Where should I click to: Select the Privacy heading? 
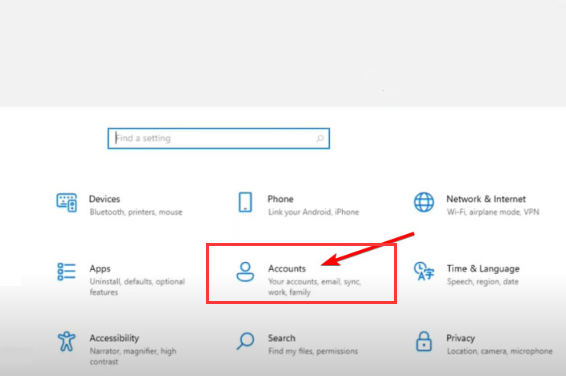tap(461, 338)
